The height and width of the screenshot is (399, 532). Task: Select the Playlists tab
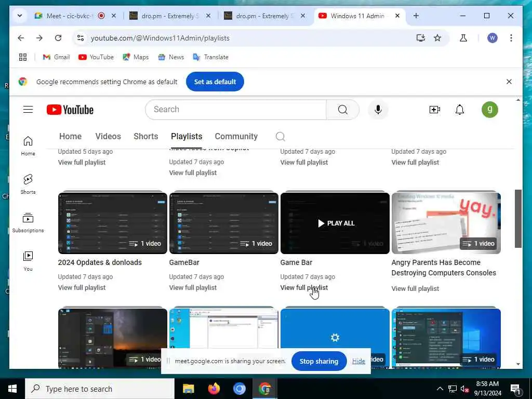pos(187,137)
